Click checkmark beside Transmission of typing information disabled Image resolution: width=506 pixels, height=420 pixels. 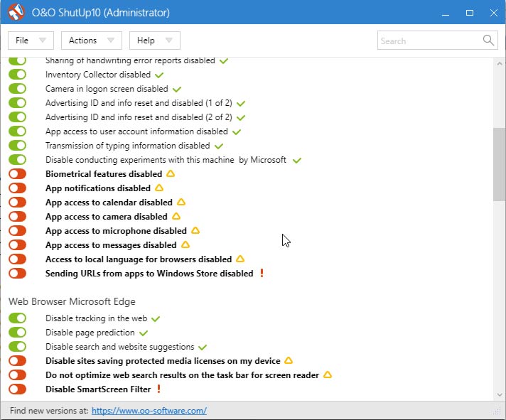point(219,146)
